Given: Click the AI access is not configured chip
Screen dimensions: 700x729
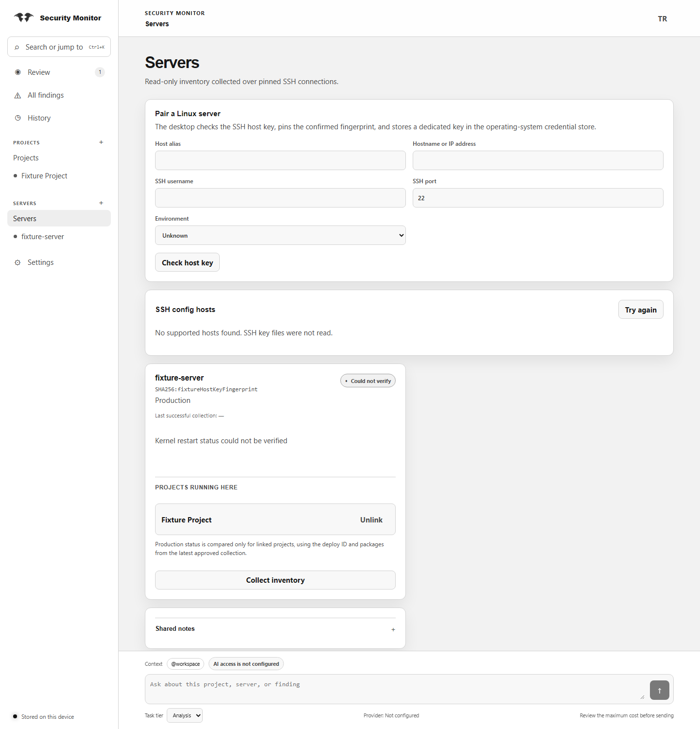Looking at the screenshot, I should click(x=246, y=664).
